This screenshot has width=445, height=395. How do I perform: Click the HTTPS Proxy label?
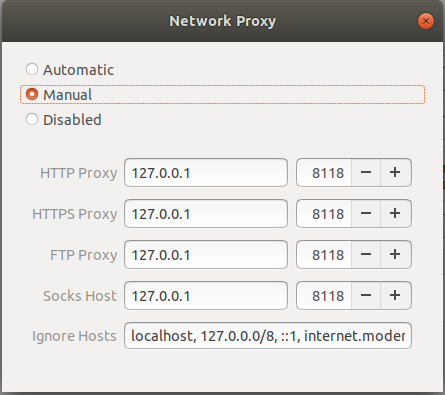pyautogui.click(x=75, y=214)
